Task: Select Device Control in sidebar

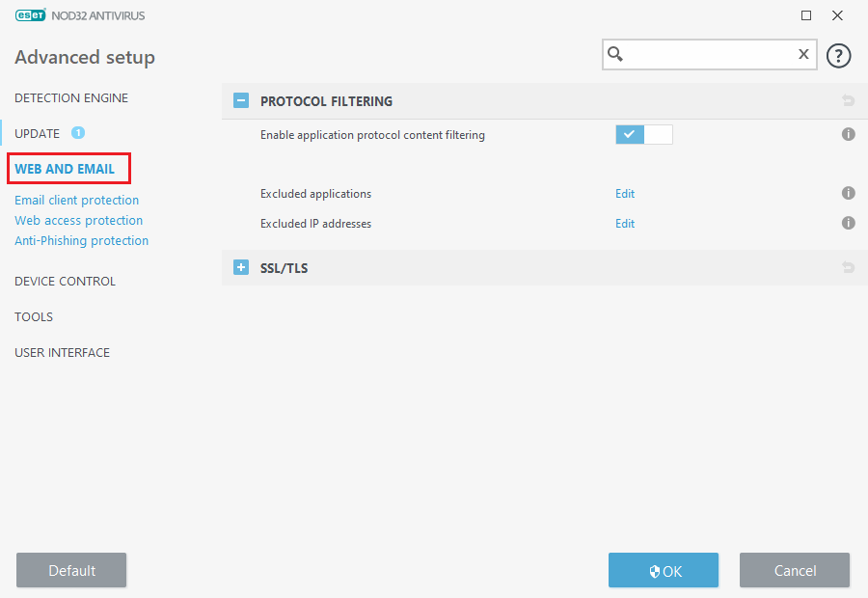Action: click(66, 282)
